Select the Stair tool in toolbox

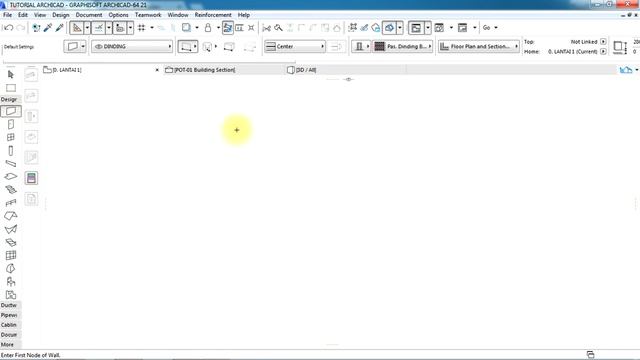tap(11, 190)
